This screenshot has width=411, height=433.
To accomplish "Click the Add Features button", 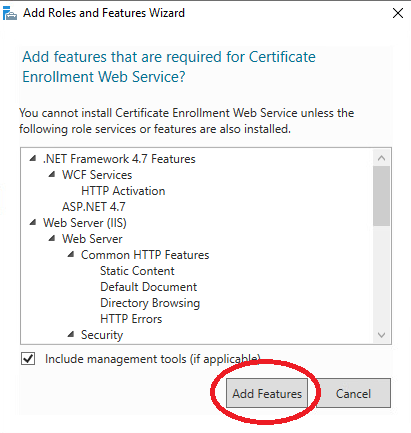I will (267, 393).
